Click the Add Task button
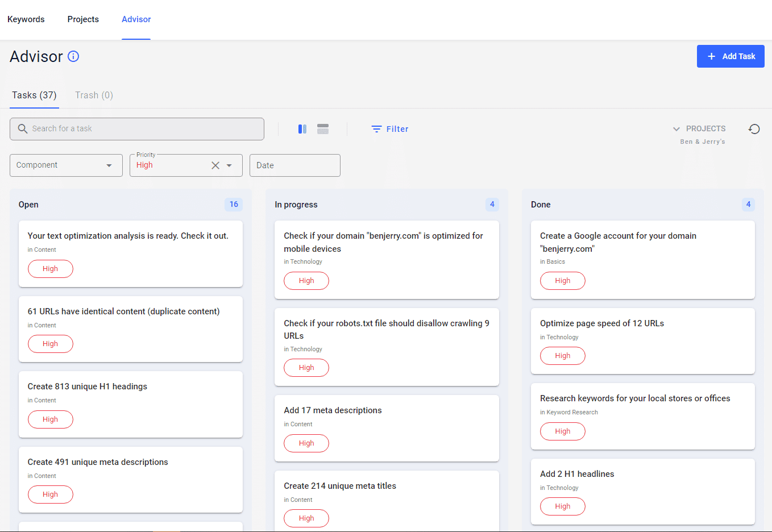Image resolution: width=772 pixels, height=532 pixels. click(x=730, y=56)
